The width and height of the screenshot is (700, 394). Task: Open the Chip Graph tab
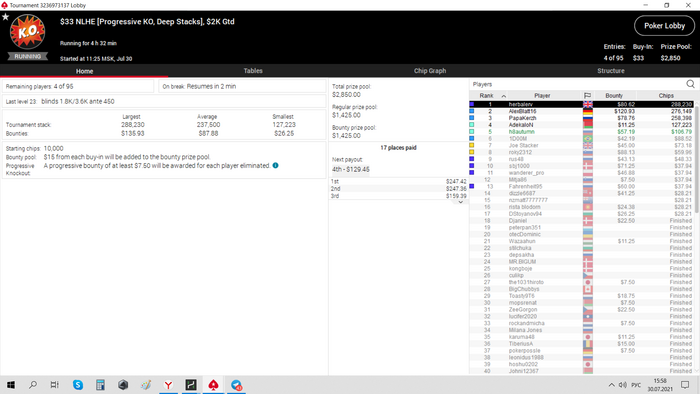click(x=430, y=71)
